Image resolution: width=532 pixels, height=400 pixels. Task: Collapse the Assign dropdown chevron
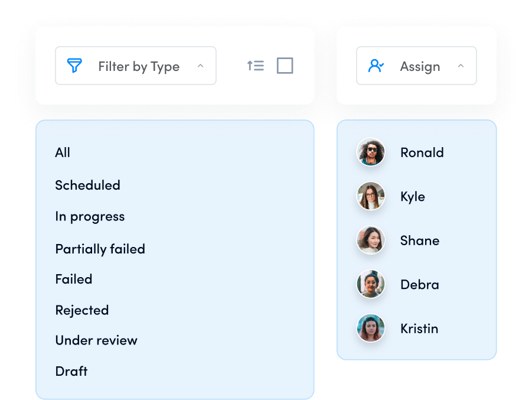point(461,66)
